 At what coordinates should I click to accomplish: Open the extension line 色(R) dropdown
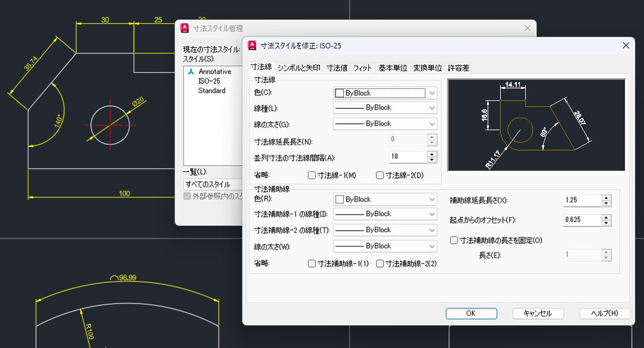click(x=385, y=199)
